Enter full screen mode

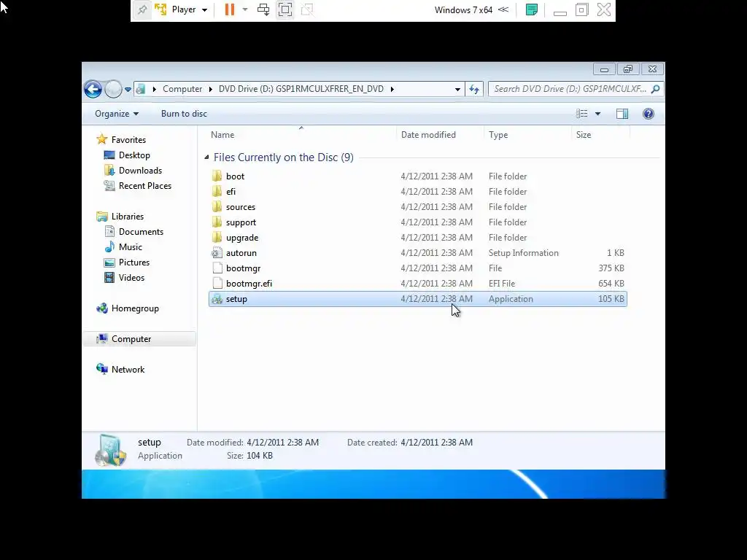[x=285, y=9]
